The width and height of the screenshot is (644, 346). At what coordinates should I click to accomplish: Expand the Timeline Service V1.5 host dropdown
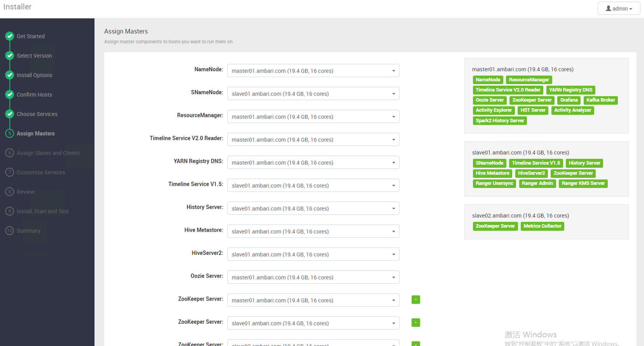pos(313,186)
